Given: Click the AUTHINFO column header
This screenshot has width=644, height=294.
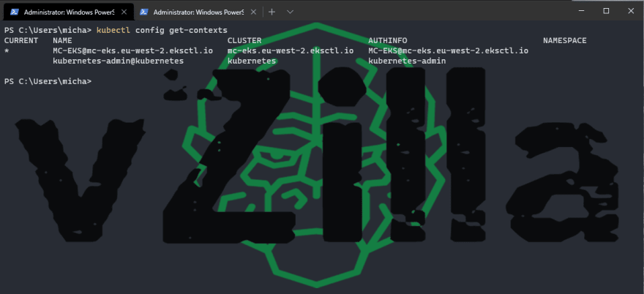Looking at the screenshot, I should coord(388,41).
